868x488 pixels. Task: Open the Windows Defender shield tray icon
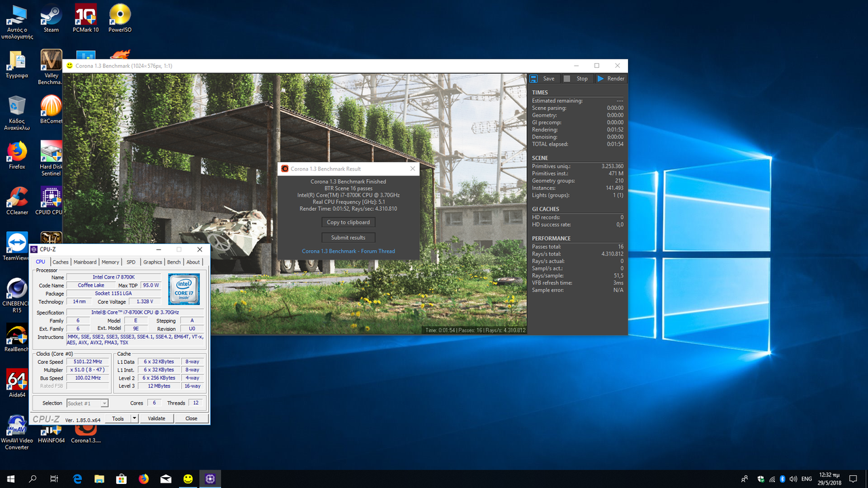coord(762,479)
